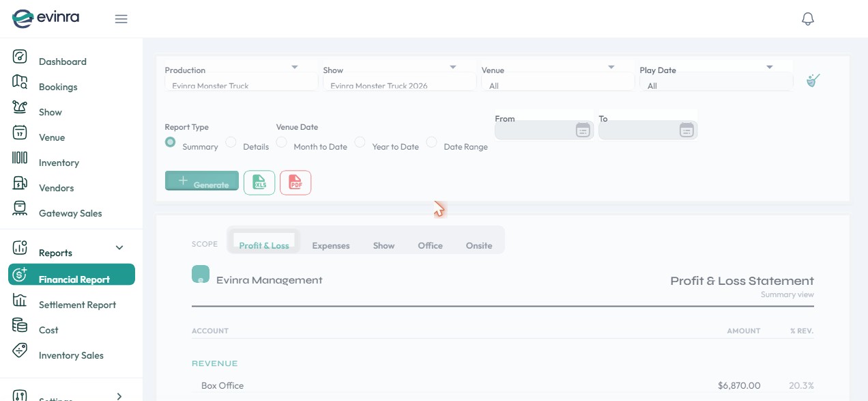Screen dimensions: 868x401
Task: Go to Vendors in sidebar
Action: coord(56,188)
